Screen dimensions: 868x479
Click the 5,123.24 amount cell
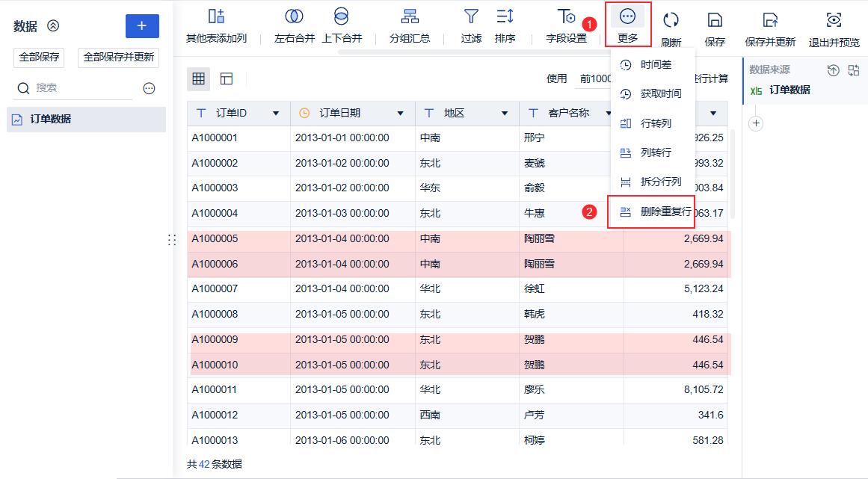point(676,289)
